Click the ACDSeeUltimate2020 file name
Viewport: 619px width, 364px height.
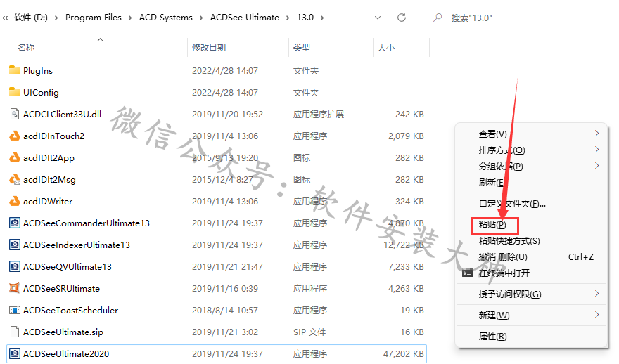66,353
